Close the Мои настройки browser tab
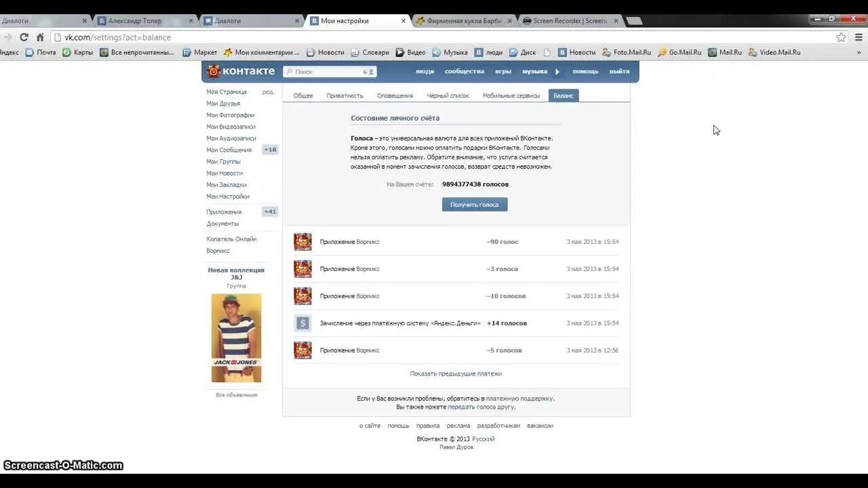Viewport: 868px width, 488px height. click(403, 21)
